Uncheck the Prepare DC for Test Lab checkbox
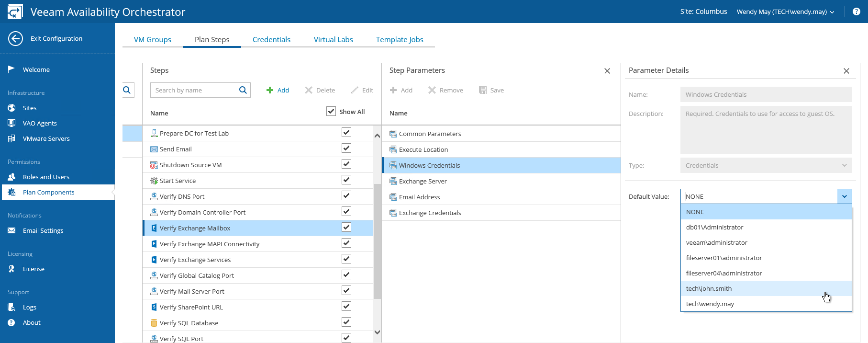Screen dimensions: 868x343 tap(346, 132)
